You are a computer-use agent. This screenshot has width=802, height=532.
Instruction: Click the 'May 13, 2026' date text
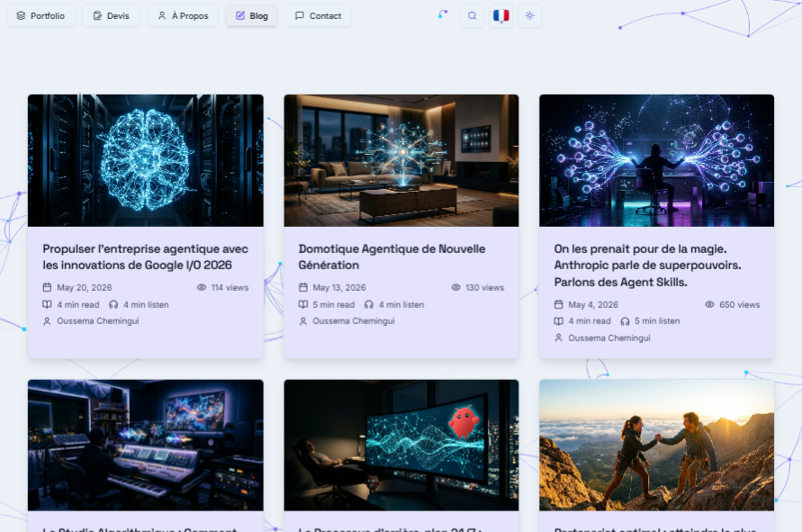(339, 287)
